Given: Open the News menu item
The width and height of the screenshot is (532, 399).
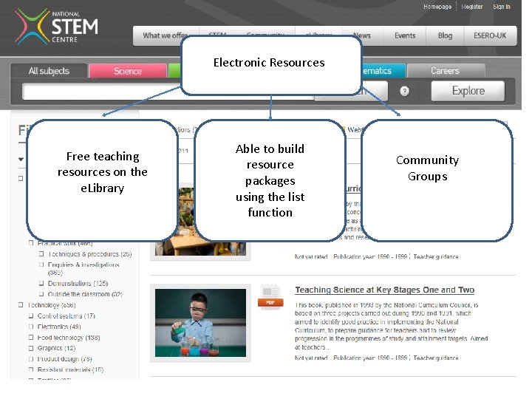Looking at the screenshot, I should (361, 35).
